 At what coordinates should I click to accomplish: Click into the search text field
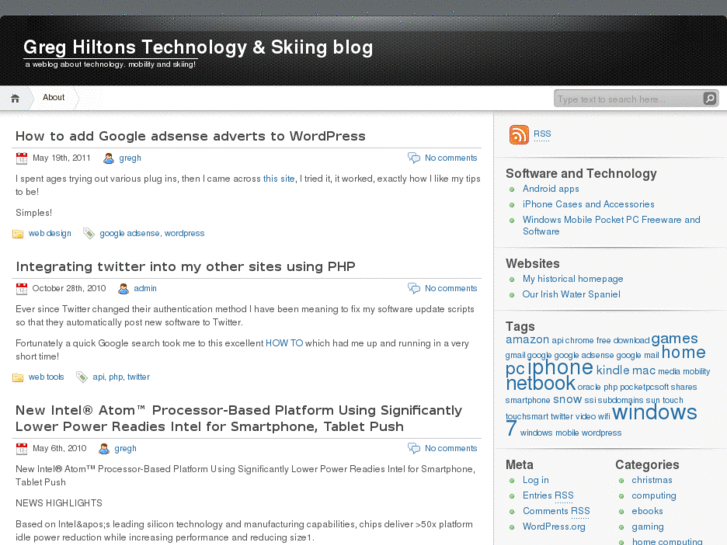(628, 99)
